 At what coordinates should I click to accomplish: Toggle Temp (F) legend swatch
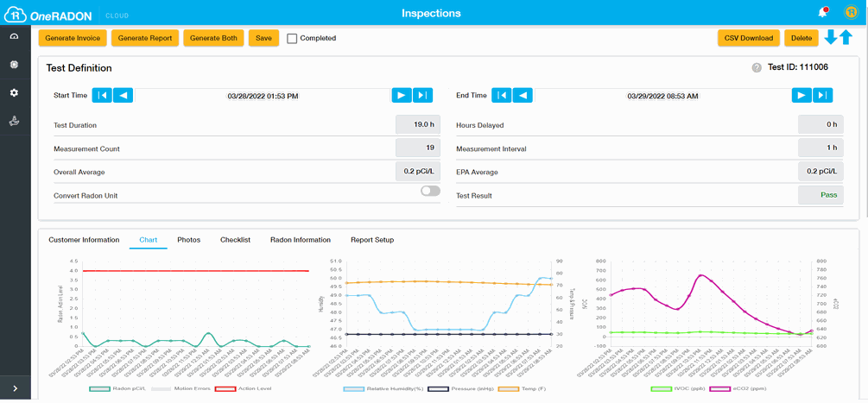[x=508, y=388]
